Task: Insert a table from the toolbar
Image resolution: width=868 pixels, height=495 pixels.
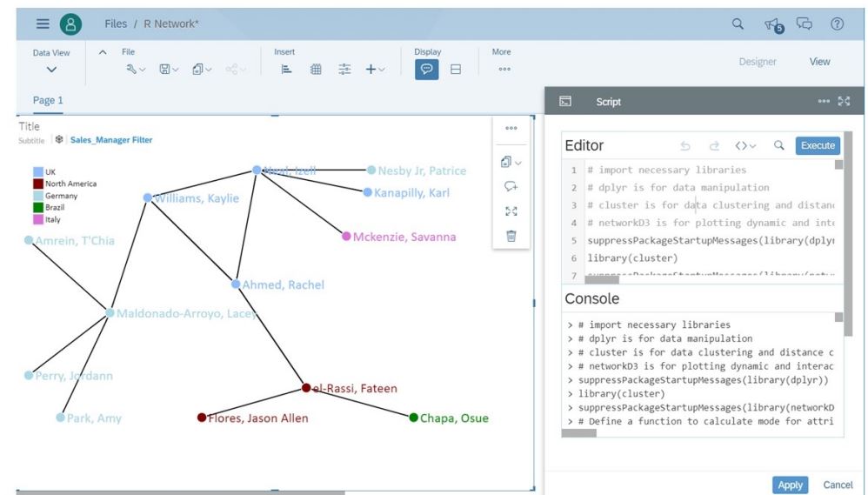Action: (x=317, y=70)
